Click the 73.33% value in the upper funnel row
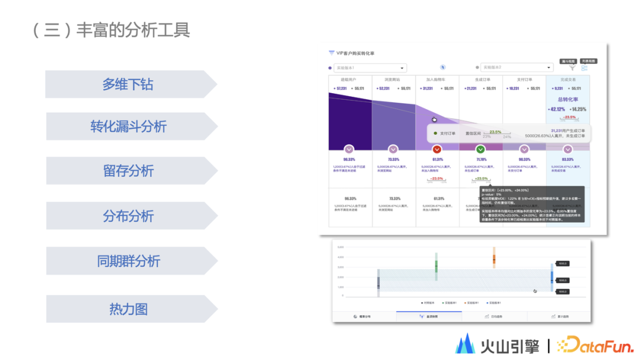Image resolution: width=644 pixels, height=360 pixels. (394, 159)
